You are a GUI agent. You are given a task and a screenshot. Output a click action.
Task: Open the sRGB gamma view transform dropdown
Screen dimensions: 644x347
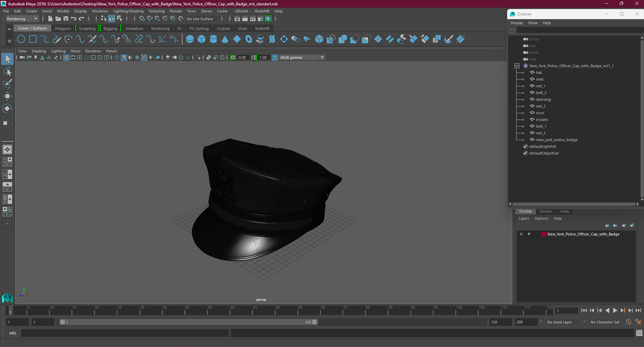pos(302,57)
